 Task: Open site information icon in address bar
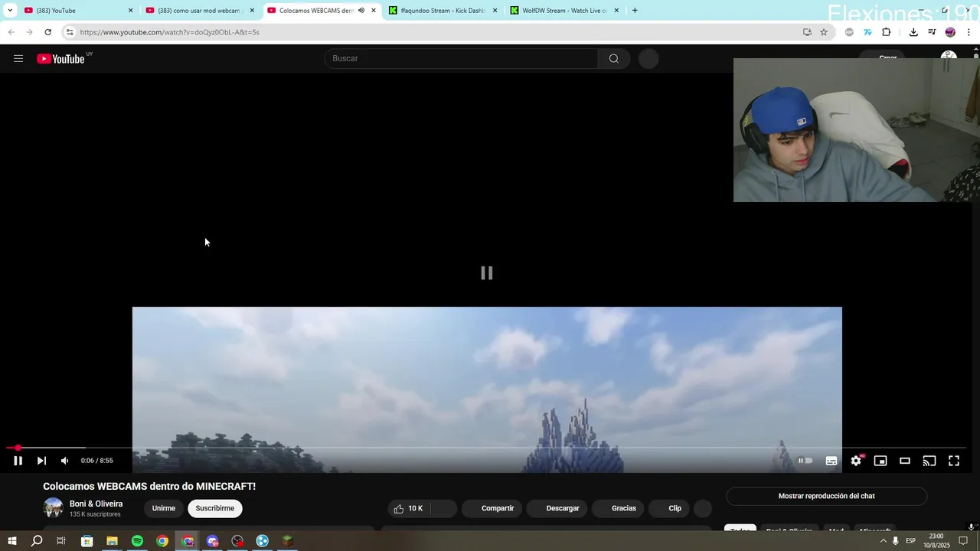click(x=70, y=32)
